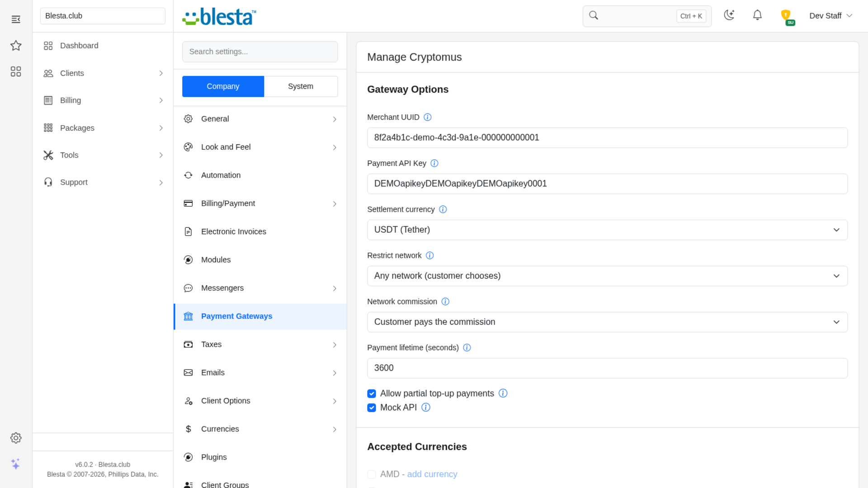This screenshot has height=488, width=868.
Task: Open Taxes settings
Action: 260,345
